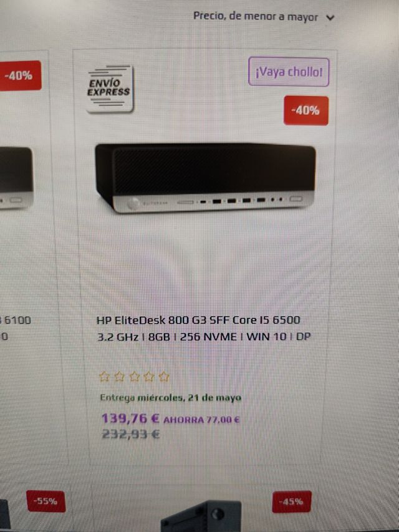Click the -45% discount badge at bottom

coord(292,501)
